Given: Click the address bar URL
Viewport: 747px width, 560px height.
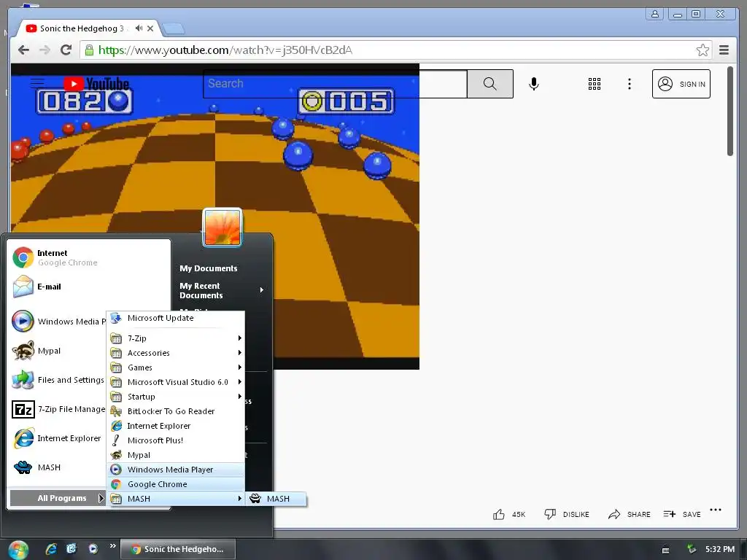Looking at the screenshot, I should tap(225, 50).
